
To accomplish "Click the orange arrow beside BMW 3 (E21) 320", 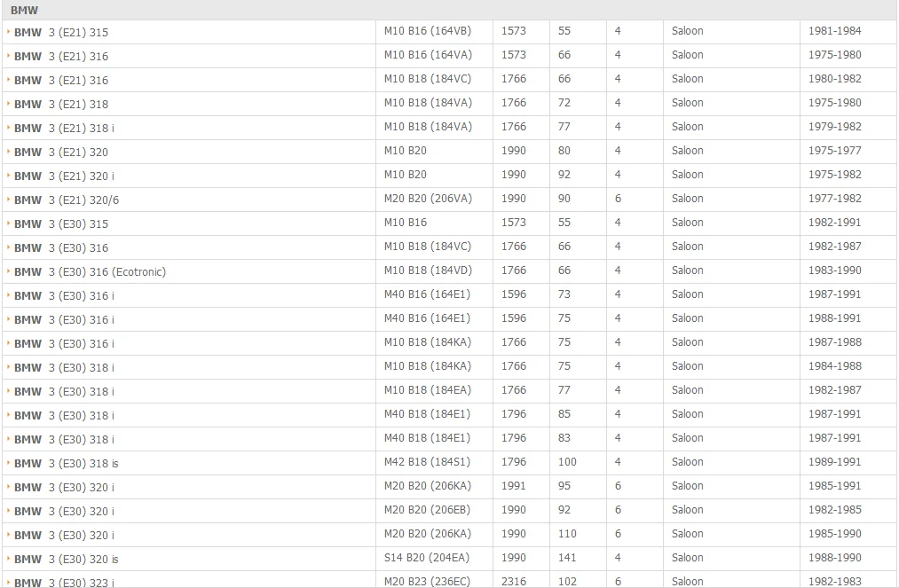I will point(8,152).
